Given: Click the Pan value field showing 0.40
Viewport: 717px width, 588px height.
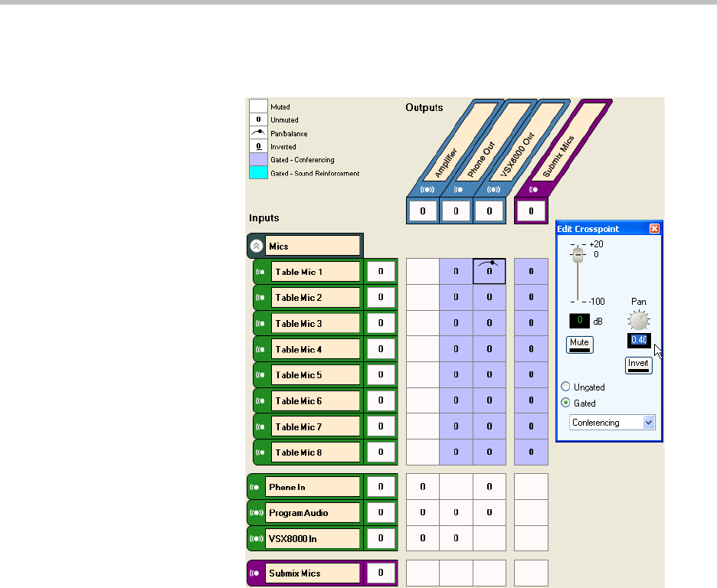Looking at the screenshot, I should [x=639, y=340].
